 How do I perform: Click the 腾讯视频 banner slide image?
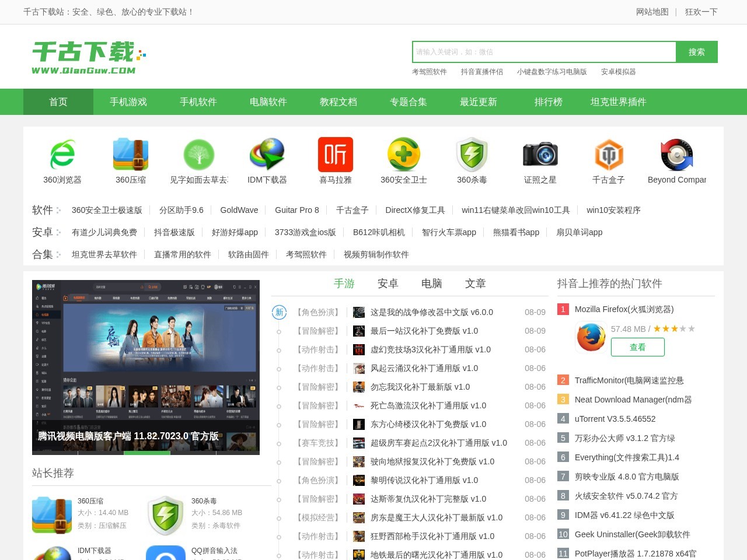coord(146,367)
